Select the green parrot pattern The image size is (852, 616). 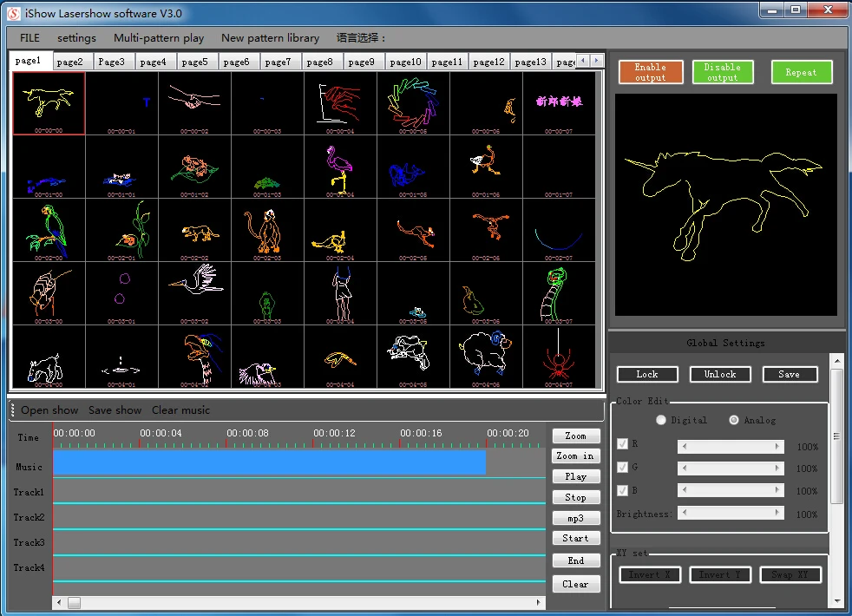tap(49, 229)
